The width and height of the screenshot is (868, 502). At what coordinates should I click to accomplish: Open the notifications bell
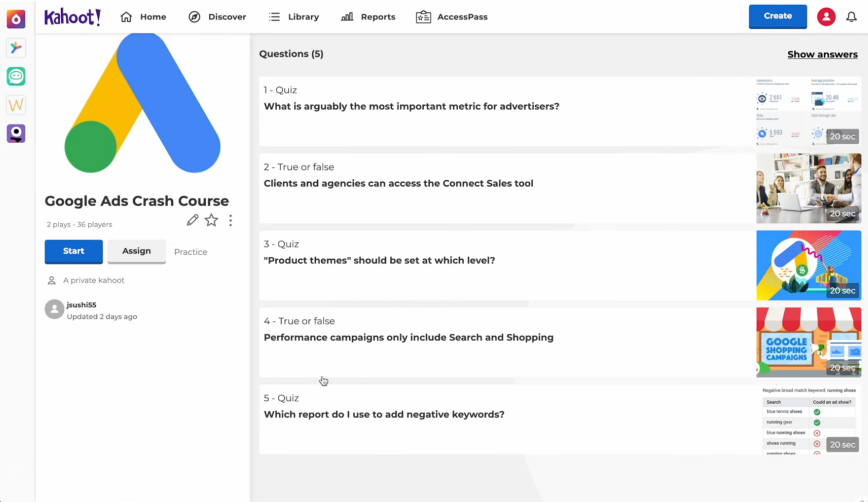(852, 17)
